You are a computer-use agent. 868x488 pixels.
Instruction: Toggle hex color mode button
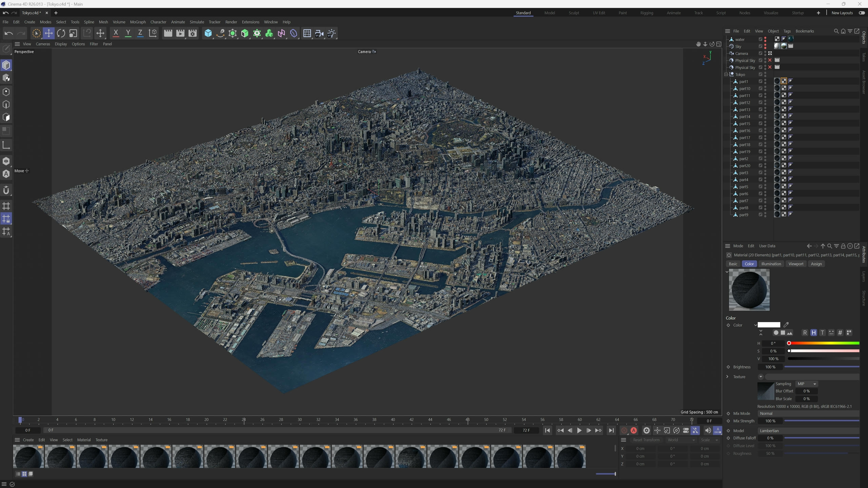pyautogui.click(x=840, y=333)
